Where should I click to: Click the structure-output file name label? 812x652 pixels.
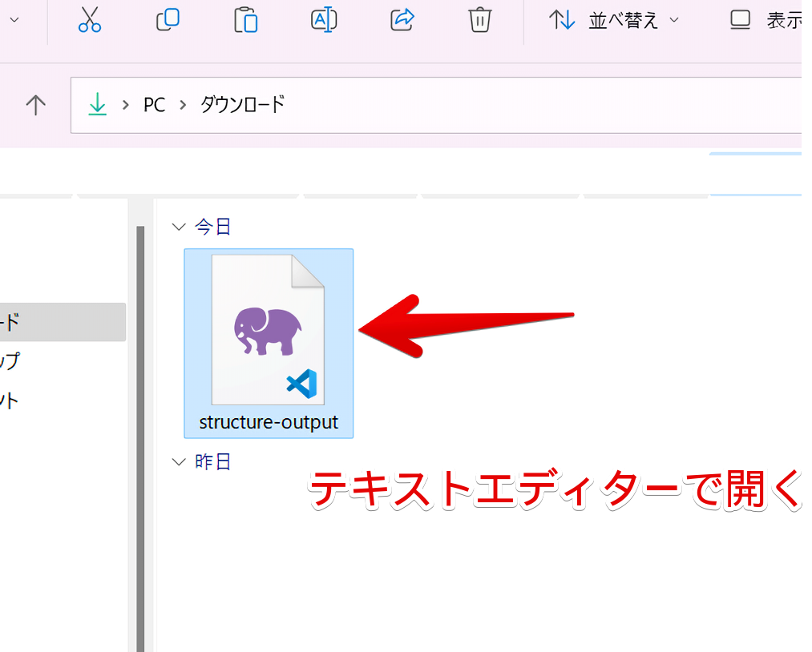(269, 422)
